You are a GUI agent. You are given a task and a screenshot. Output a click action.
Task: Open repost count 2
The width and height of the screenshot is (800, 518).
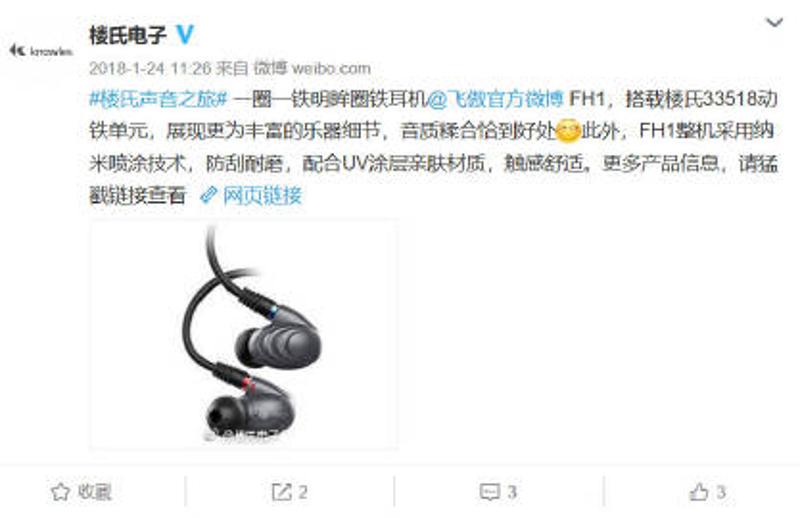tap(303, 492)
